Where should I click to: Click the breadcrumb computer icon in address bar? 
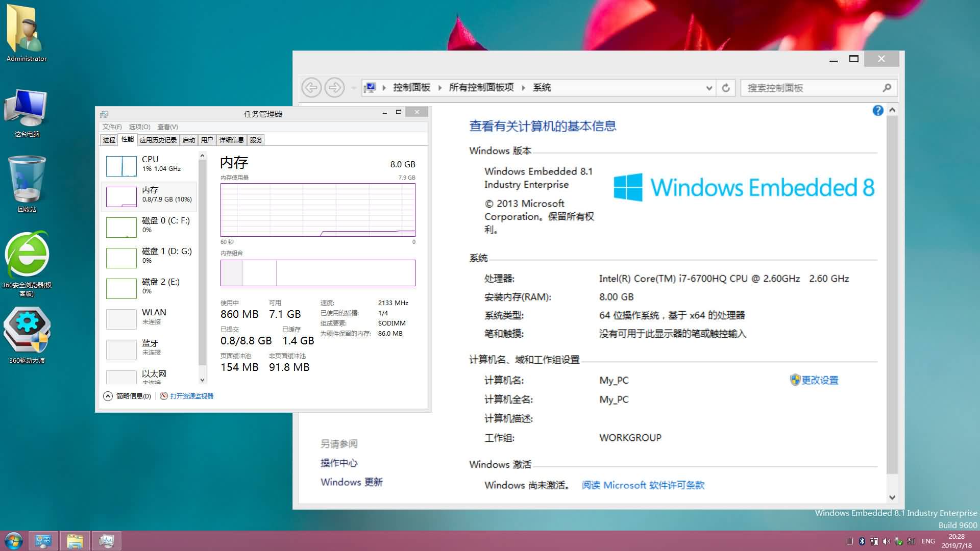(x=371, y=88)
